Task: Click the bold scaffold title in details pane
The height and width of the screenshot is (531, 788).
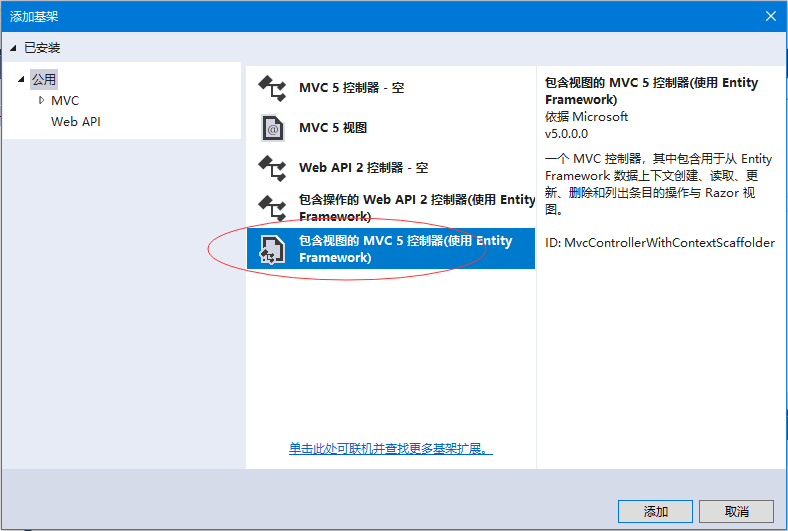Action: [651, 91]
